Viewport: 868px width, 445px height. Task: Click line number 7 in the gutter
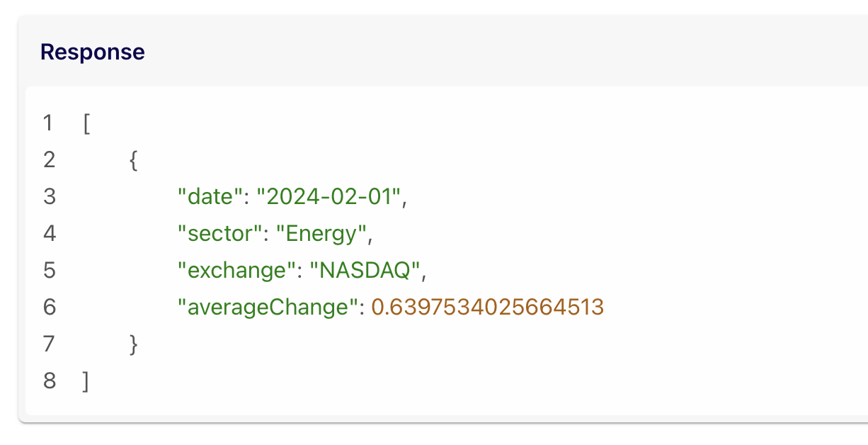[49, 344]
